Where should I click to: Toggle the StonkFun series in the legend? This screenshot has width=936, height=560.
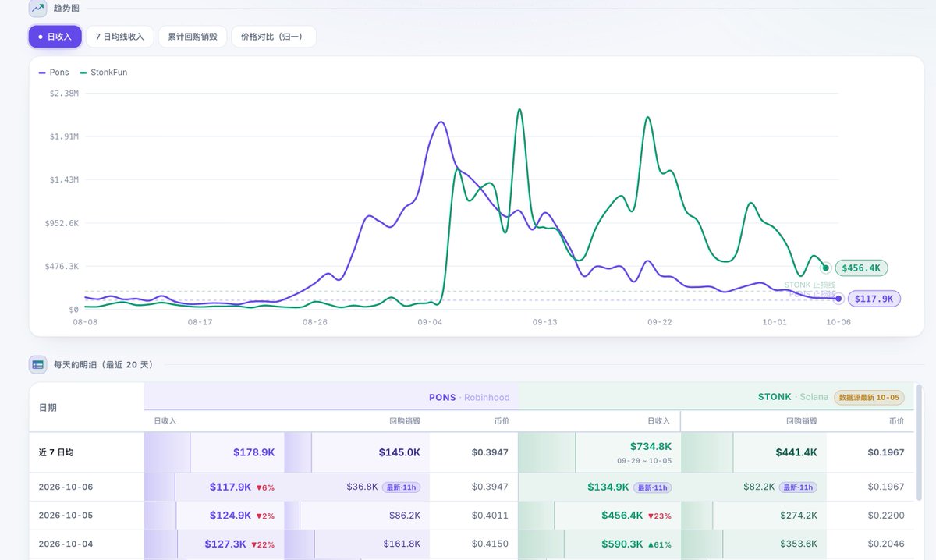103,73
